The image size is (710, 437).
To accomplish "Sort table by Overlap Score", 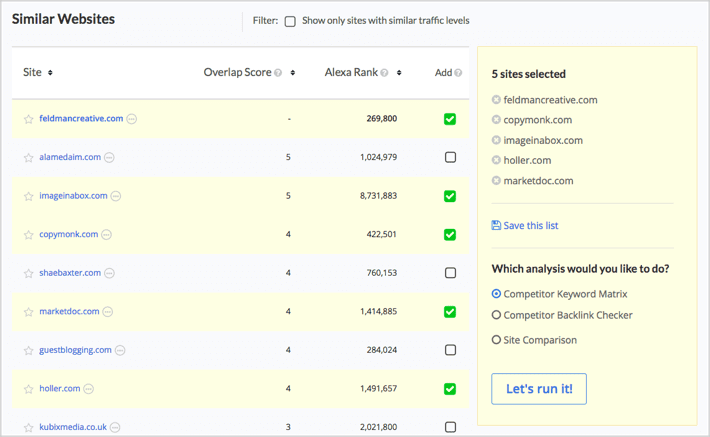I will [x=293, y=72].
